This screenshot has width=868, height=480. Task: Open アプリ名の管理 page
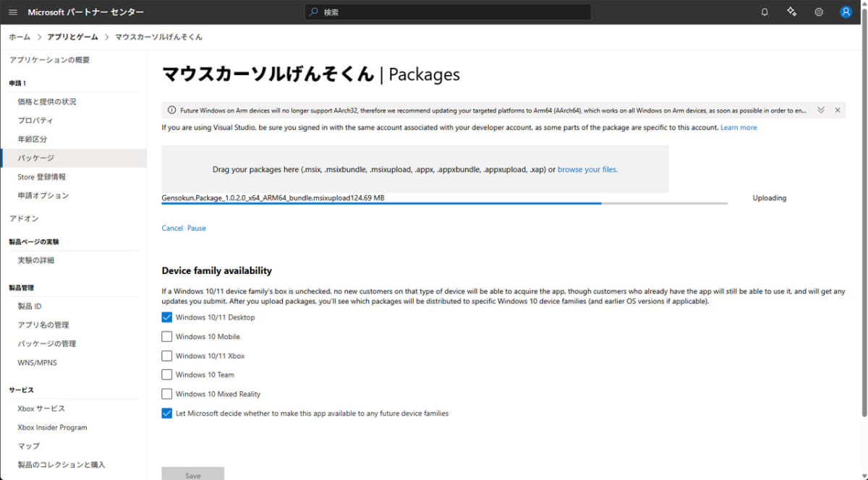click(x=43, y=325)
